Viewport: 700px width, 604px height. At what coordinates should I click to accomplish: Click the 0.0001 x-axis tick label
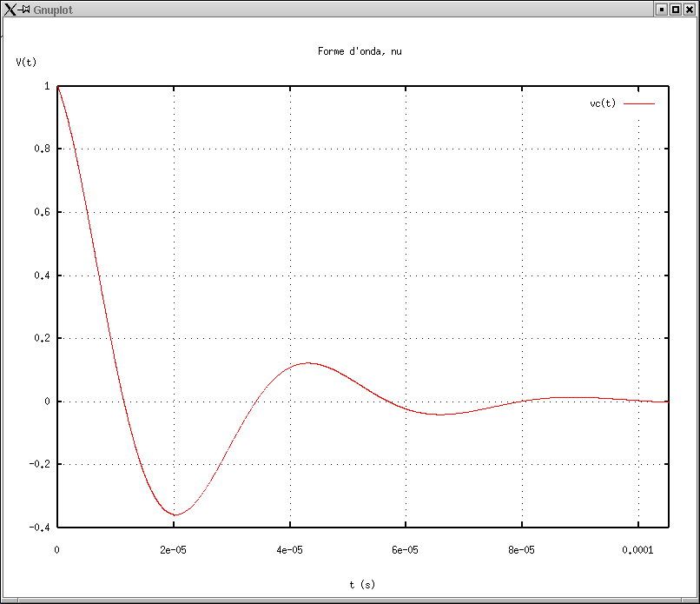point(638,550)
